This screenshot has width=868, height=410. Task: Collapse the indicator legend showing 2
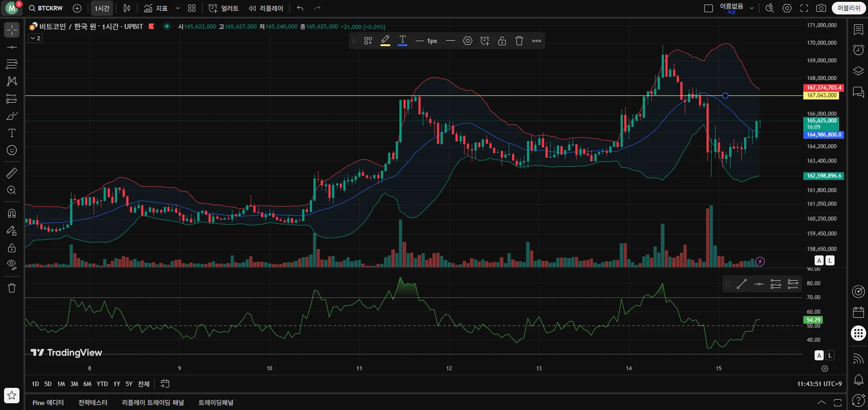35,38
